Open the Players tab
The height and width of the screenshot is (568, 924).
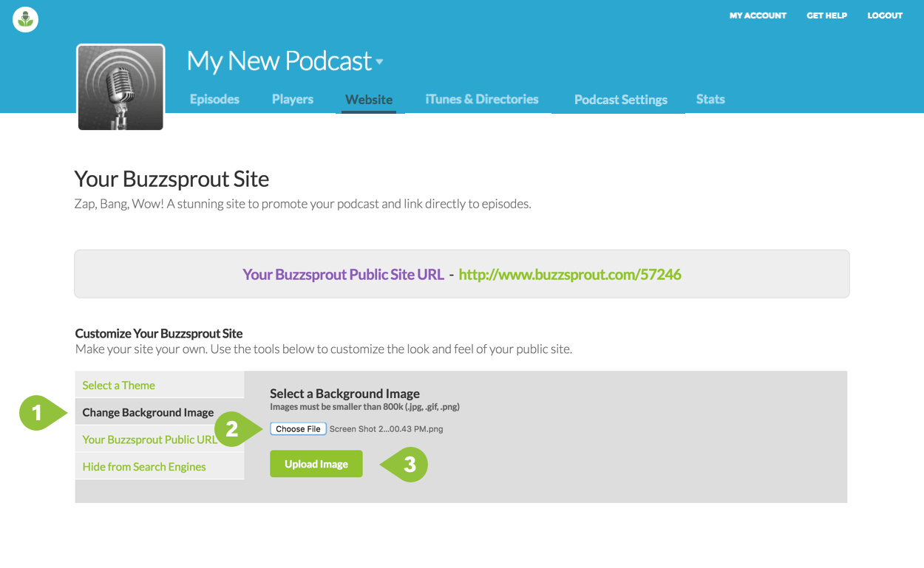tap(293, 99)
